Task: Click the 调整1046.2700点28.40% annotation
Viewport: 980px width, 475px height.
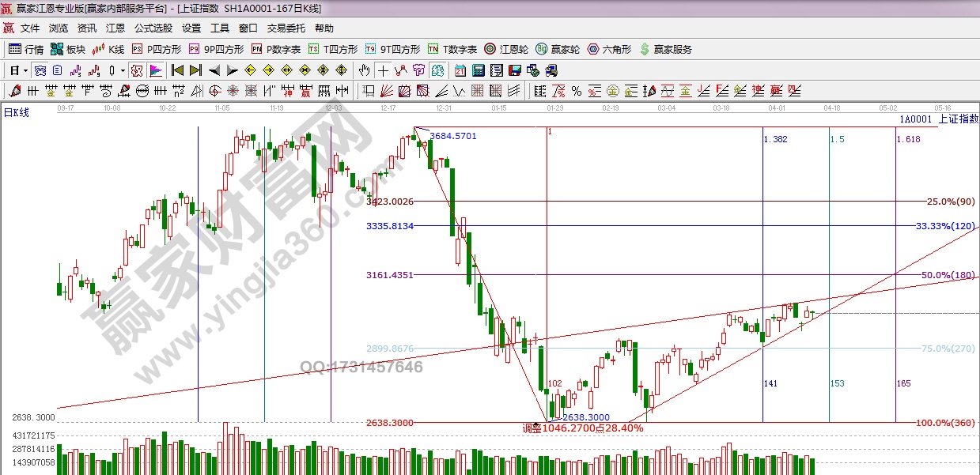Action: [x=583, y=428]
